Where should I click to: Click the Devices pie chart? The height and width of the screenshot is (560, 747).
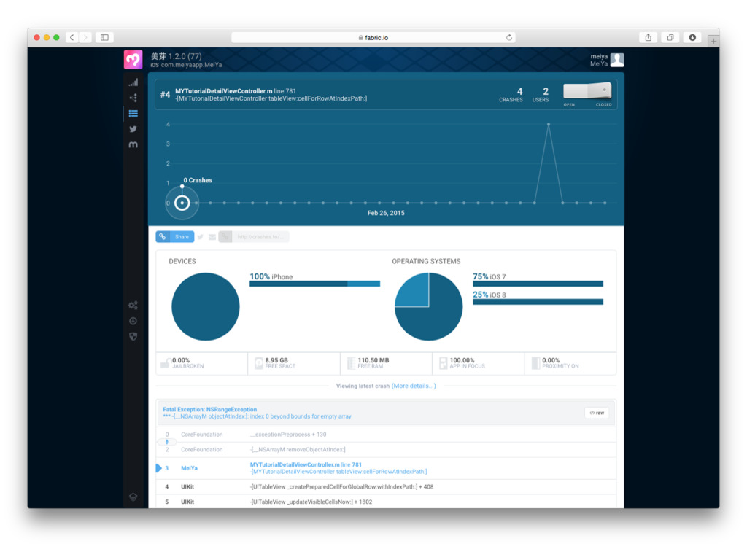pos(205,307)
